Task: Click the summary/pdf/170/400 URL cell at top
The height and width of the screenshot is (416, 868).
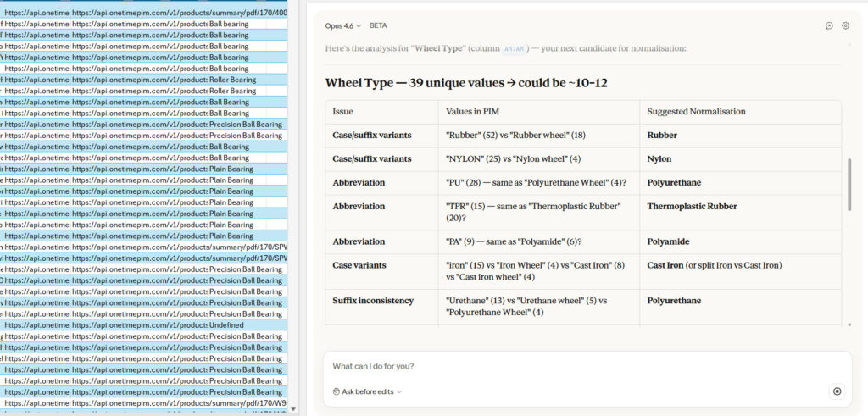Action: pos(180,13)
